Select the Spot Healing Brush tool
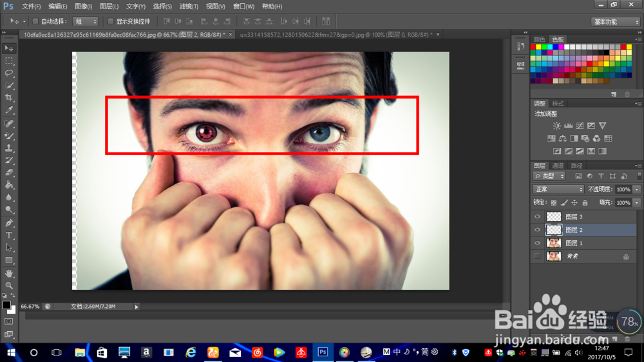The width and height of the screenshot is (644, 362). (9, 123)
